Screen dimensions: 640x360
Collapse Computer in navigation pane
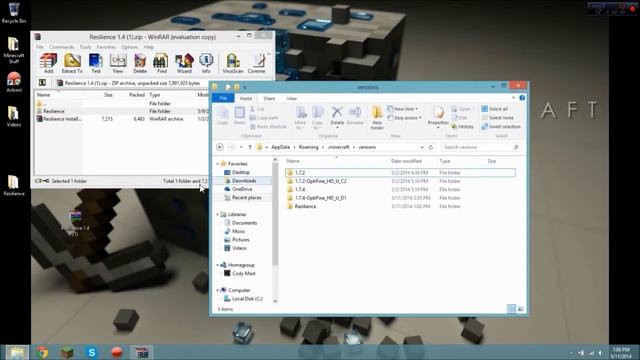(x=217, y=290)
